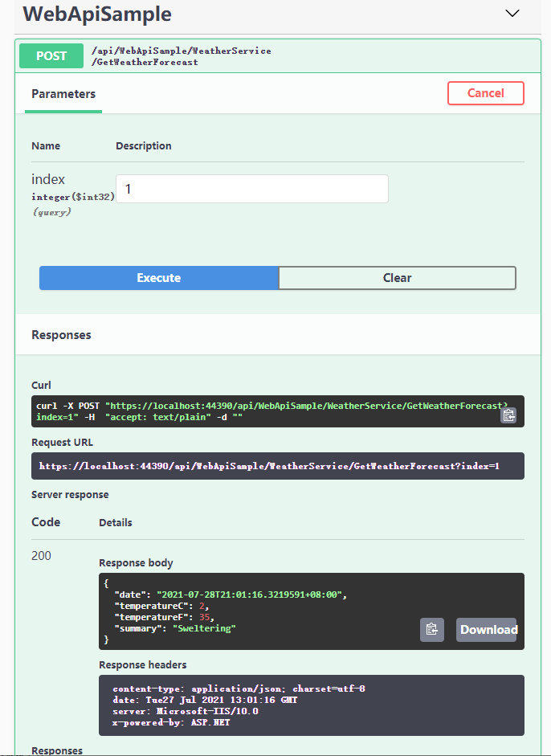Viewport: 551px width, 756px height.
Task: Click the Response body JSON block
Action: [x=312, y=611]
